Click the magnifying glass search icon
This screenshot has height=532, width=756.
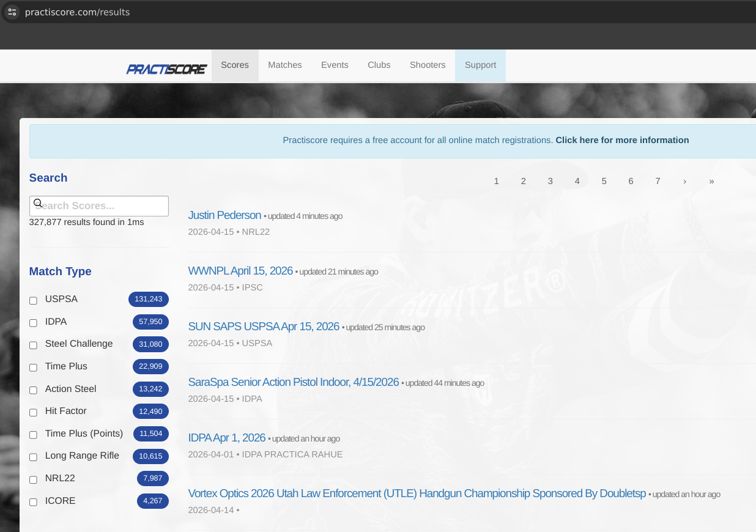coord(39,202)
